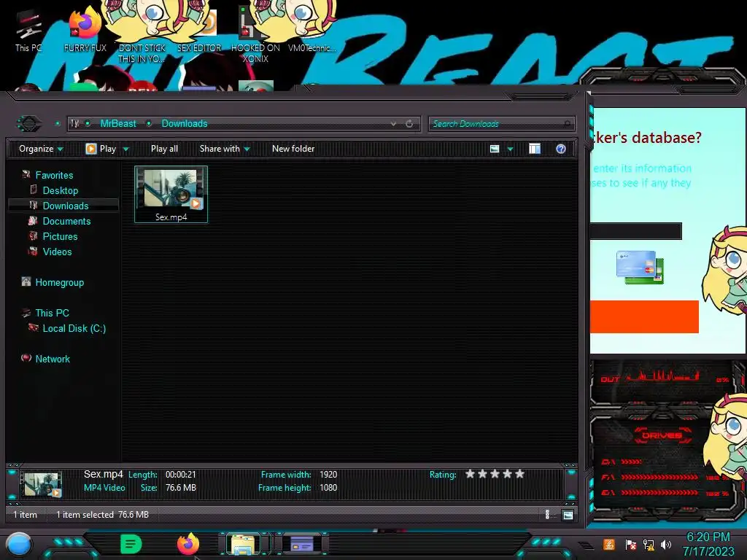Click the volume speaker tray icon

tap(666, 544)
